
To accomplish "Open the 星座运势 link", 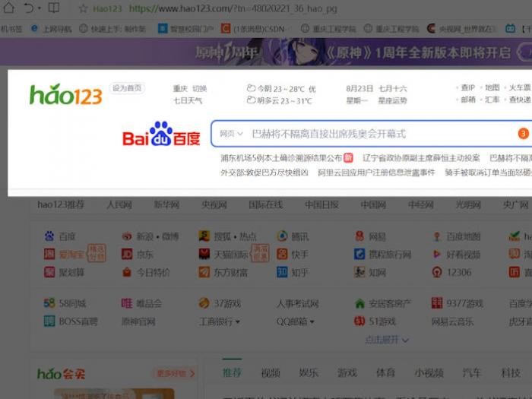I will [393, 100].
